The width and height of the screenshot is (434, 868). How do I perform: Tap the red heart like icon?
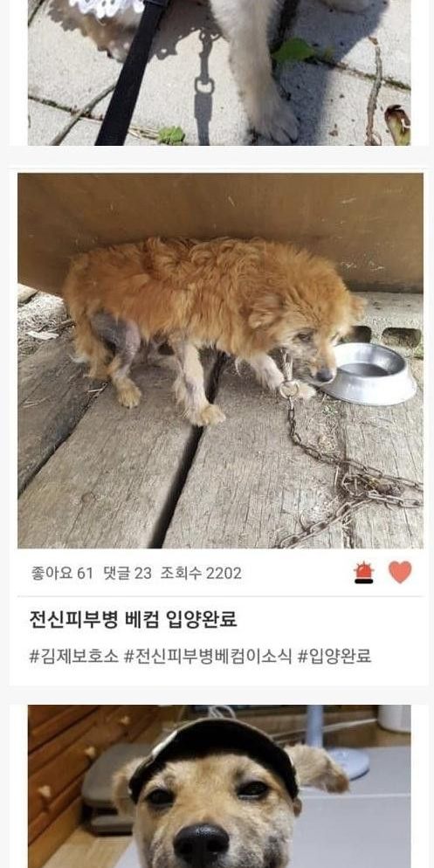400,572
